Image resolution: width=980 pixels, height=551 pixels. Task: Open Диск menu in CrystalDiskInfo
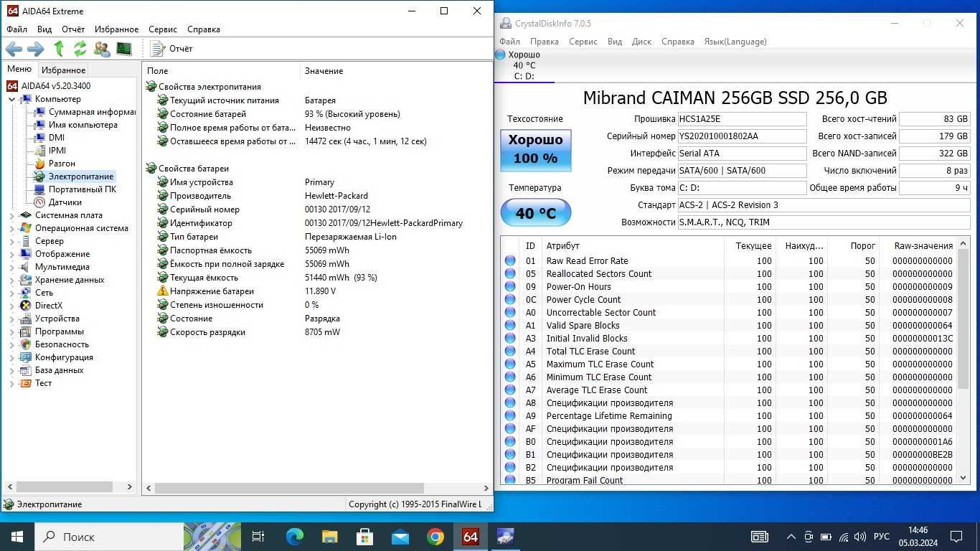pyautogui.click(x=641, y=42)
